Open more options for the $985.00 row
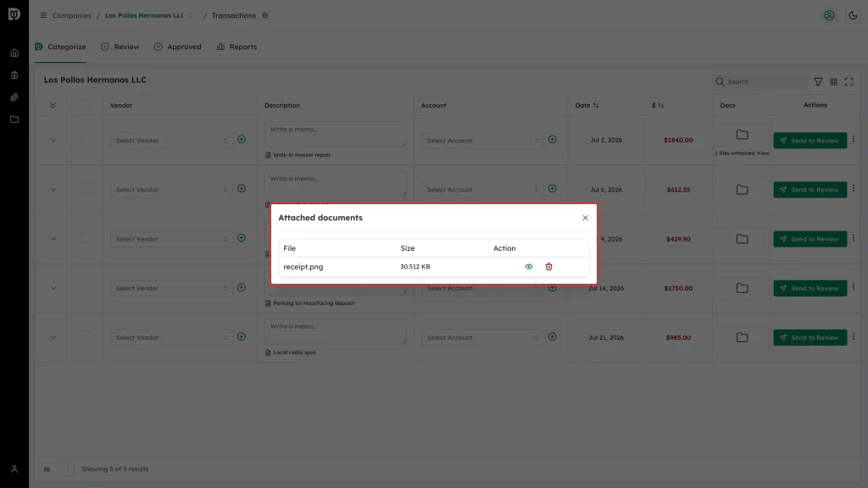 (854, 336)
